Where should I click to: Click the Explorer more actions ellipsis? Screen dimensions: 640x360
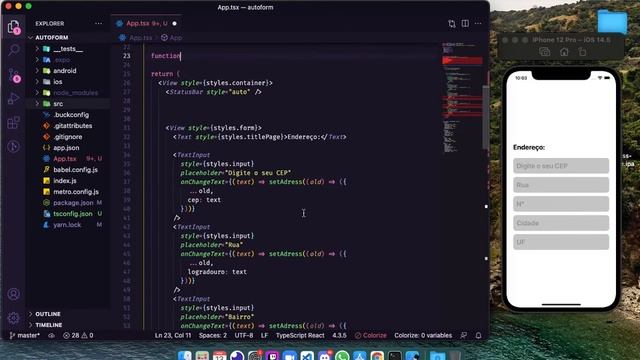[x=98, y=24]
